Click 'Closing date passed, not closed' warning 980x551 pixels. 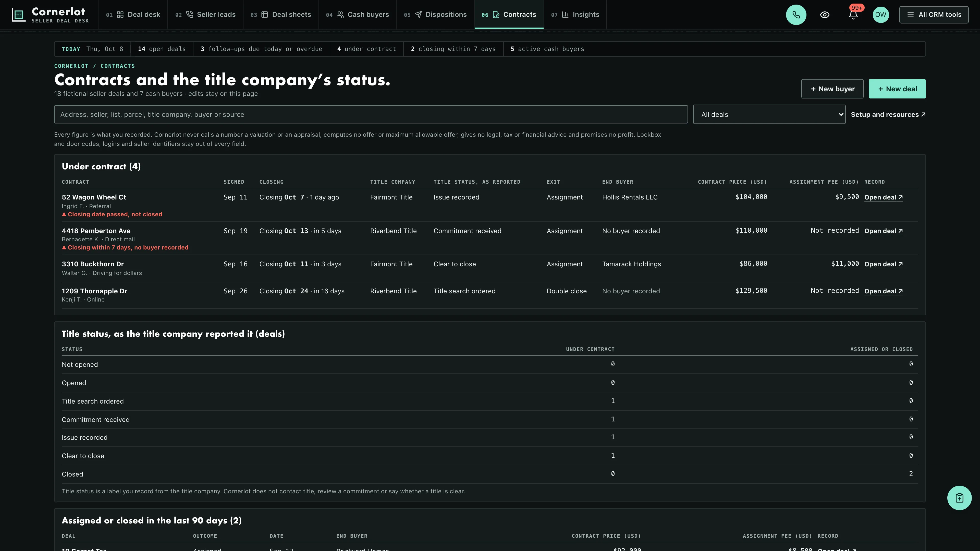click(112, 215)
